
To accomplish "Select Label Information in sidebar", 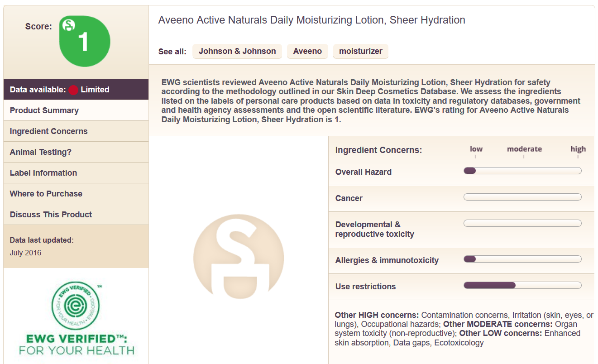I will (76, 173).
